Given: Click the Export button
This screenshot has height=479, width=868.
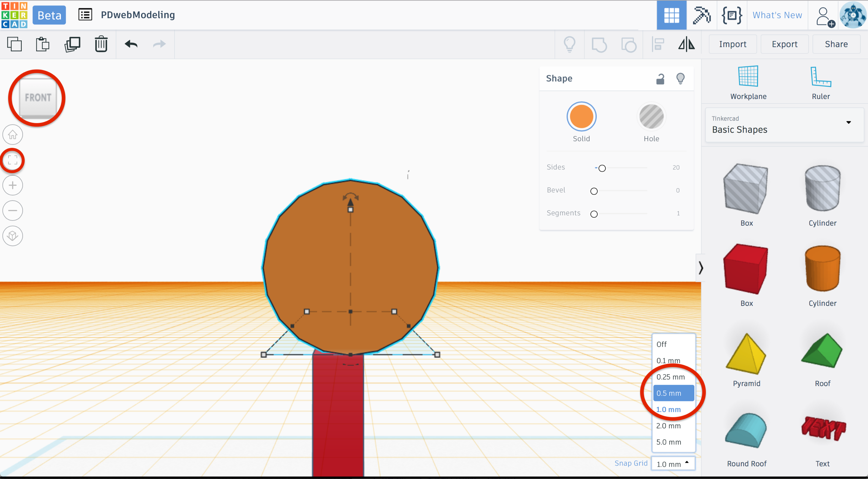Looking at the screenshot, I should [784, 44].
